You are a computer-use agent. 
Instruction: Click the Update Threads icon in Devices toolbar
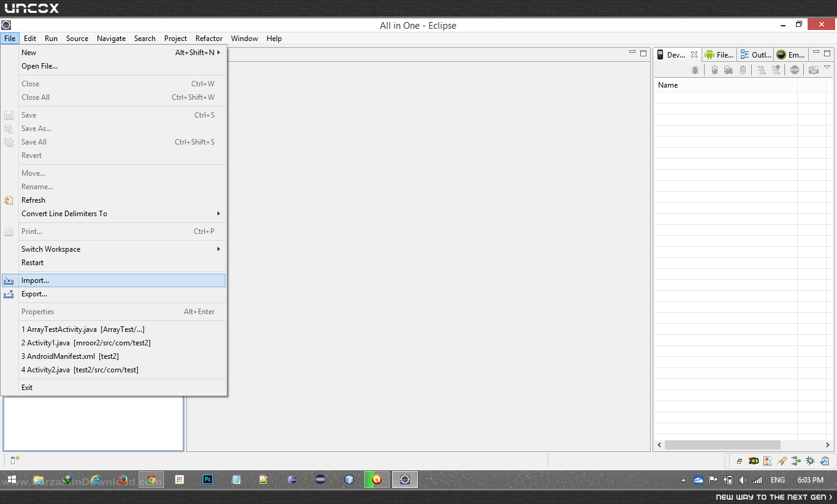click(761, 70)
